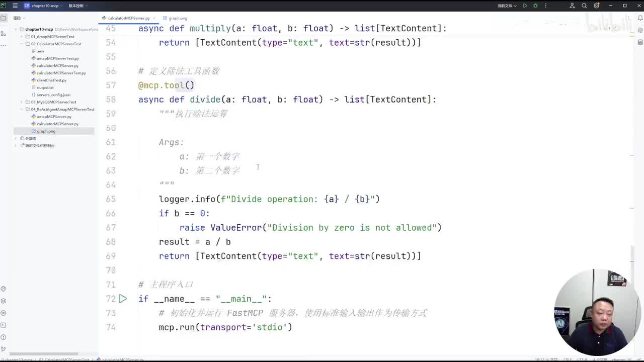Run the current file from the title bar
Image resolution: width=644 pixels, height=362 pixels.
click(x=525, y=6)
